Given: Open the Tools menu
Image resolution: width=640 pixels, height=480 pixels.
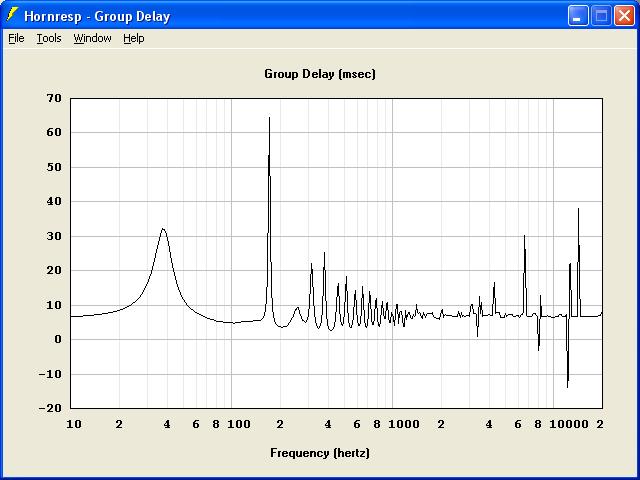Looking at the screenshot, I should coord(49,38).
